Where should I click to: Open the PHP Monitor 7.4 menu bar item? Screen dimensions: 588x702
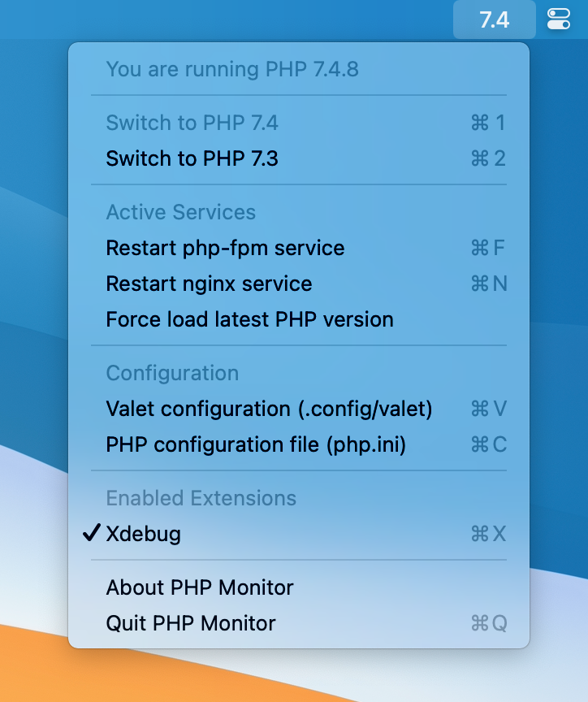(494, 19)
